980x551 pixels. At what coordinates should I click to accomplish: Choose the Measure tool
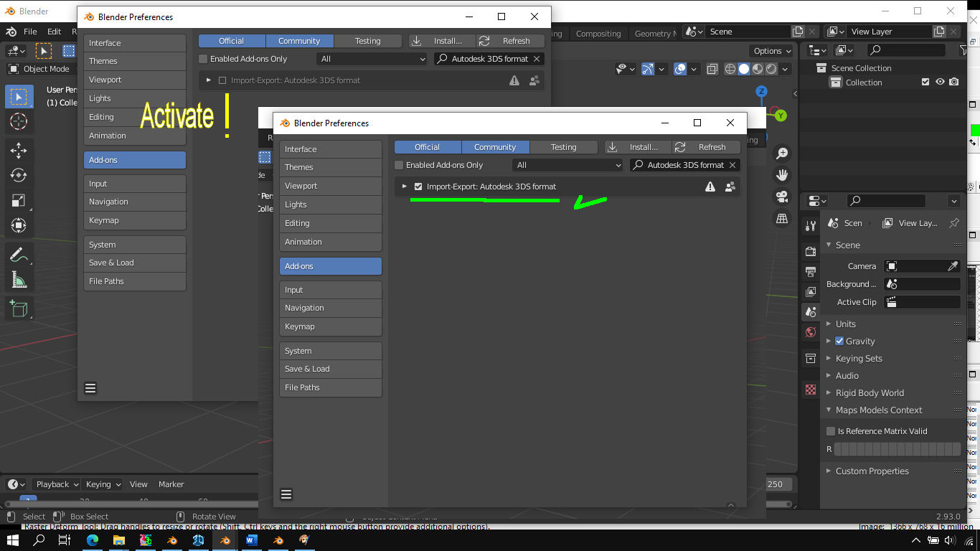tap(19, 280)
